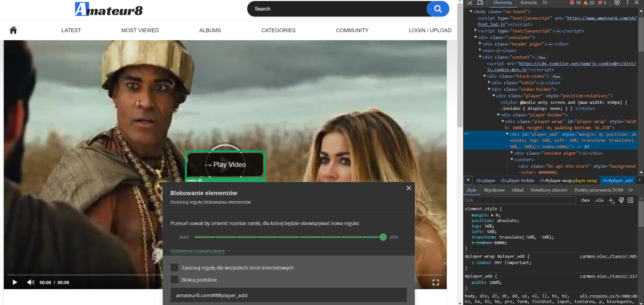Check 'Zastosuj regułę dla wszystkich stron internetowych'
The height and width of the screenshot is (305, 644).
point(175,268)
